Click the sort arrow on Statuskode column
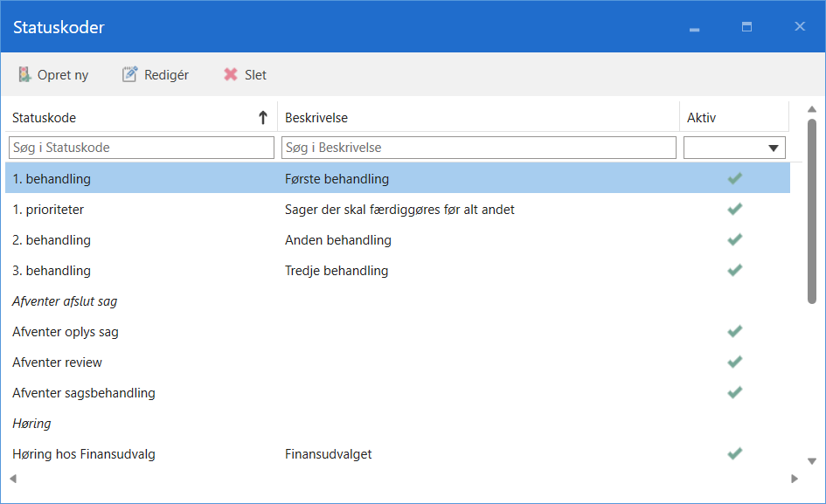Image resolution: width=826 pixels, height=504 pixels. point(262,118)
